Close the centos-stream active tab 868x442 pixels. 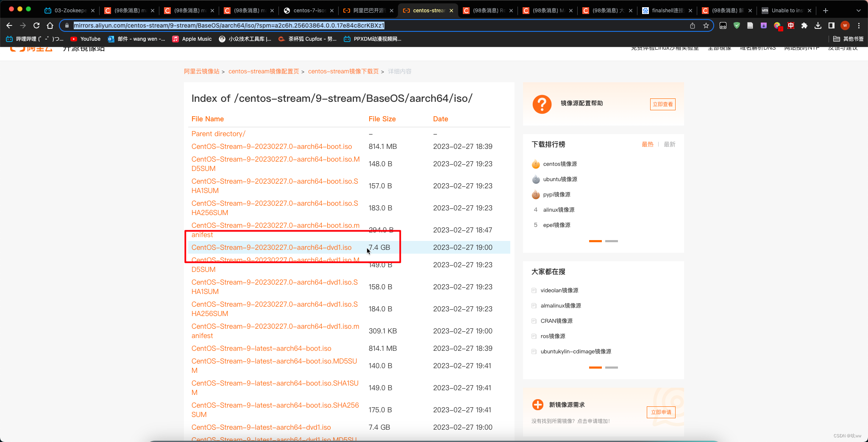click(451, 11)
